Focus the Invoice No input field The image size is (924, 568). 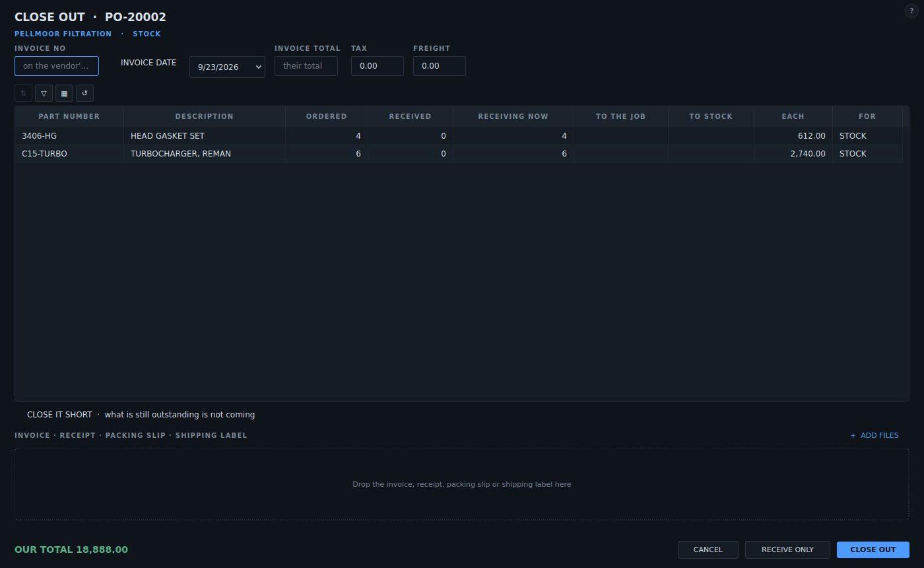coord(57,66)
